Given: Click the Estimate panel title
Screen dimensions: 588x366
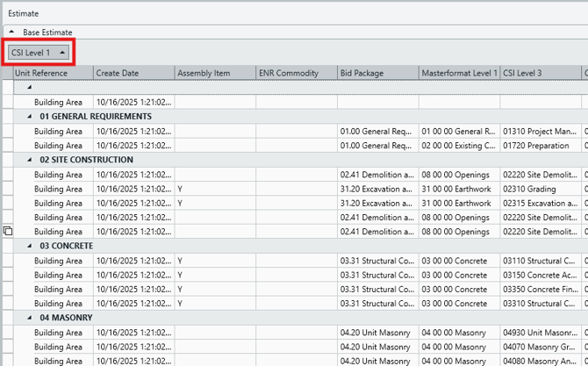Looking at the screenshot, I should pyautogui.click(x=23, y=13).
